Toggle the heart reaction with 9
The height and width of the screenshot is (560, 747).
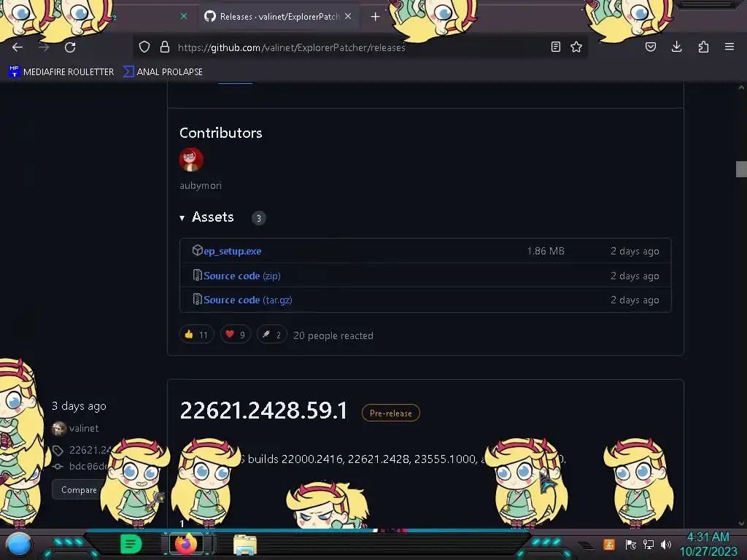[x=236, y=335]
